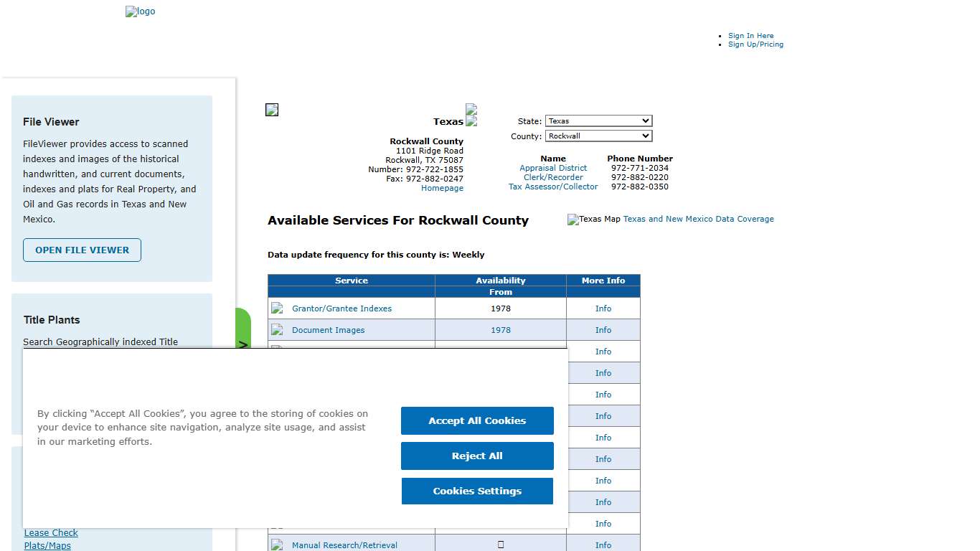Click the Manual Research/Retrieval service icon
Screen dimensions: 980x551
click(x=277, y=545)
